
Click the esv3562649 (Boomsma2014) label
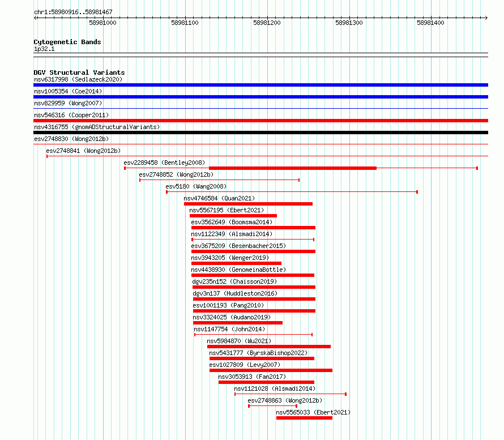(x=232, y=222)
